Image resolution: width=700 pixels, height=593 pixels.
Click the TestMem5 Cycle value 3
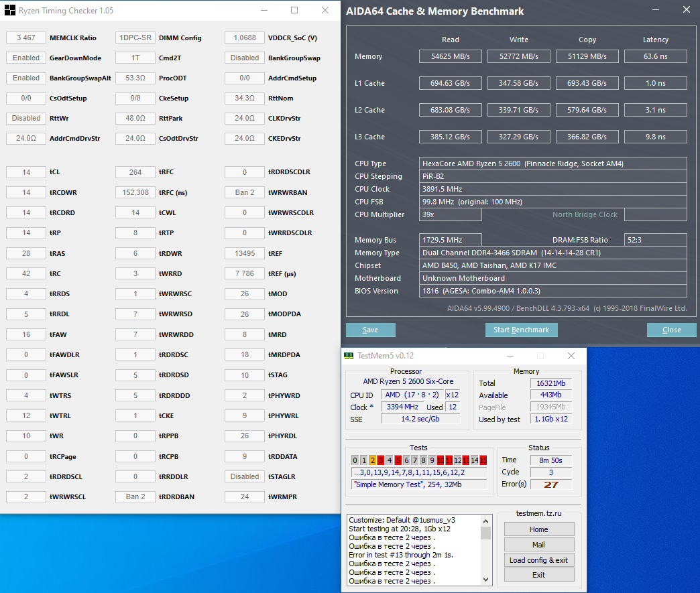(551, 472)
